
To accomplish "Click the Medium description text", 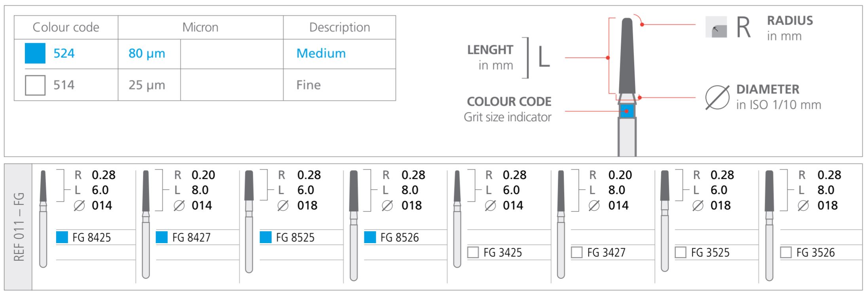I will tap(321, 53).
